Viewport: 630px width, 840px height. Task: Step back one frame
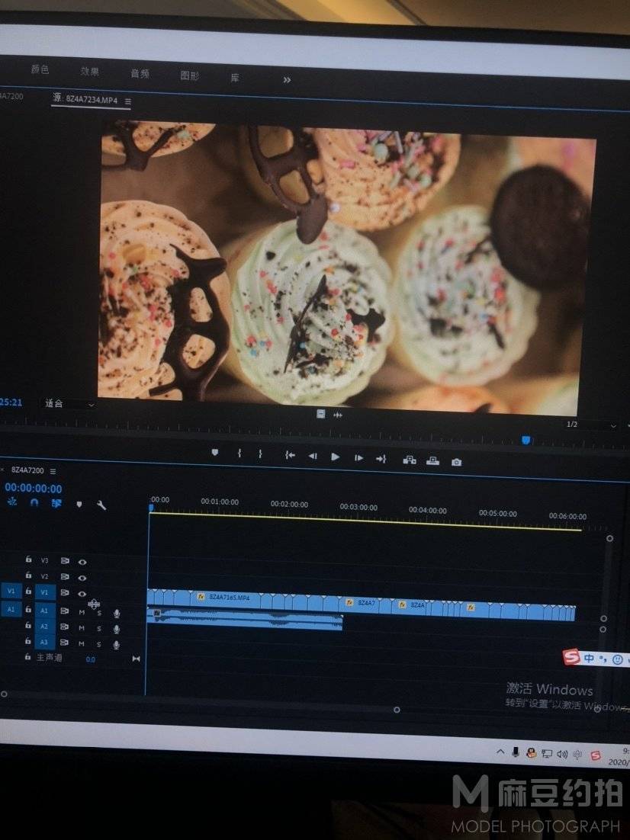[313, 456]
